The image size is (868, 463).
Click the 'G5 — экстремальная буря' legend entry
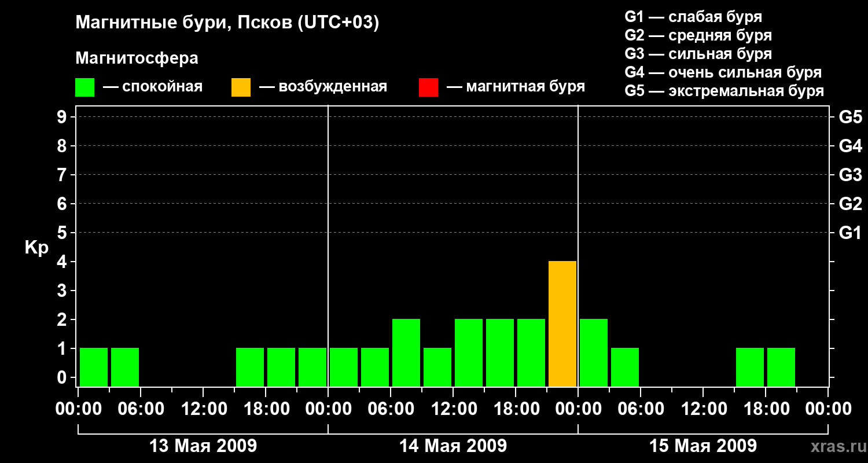click(724, 91)
